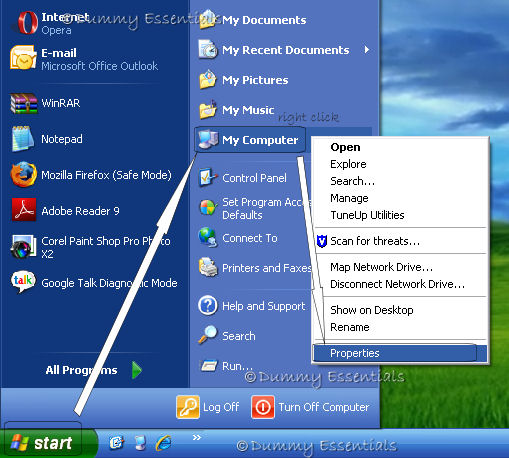The height and width of the screenshot is (458, 509).
Task: Expand All Programs green arrow
Action: point(137,370)
